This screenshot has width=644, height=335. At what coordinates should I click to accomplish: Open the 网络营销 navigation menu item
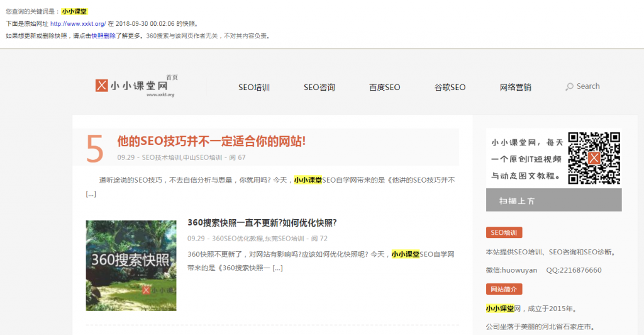click(x=516, y=87)
